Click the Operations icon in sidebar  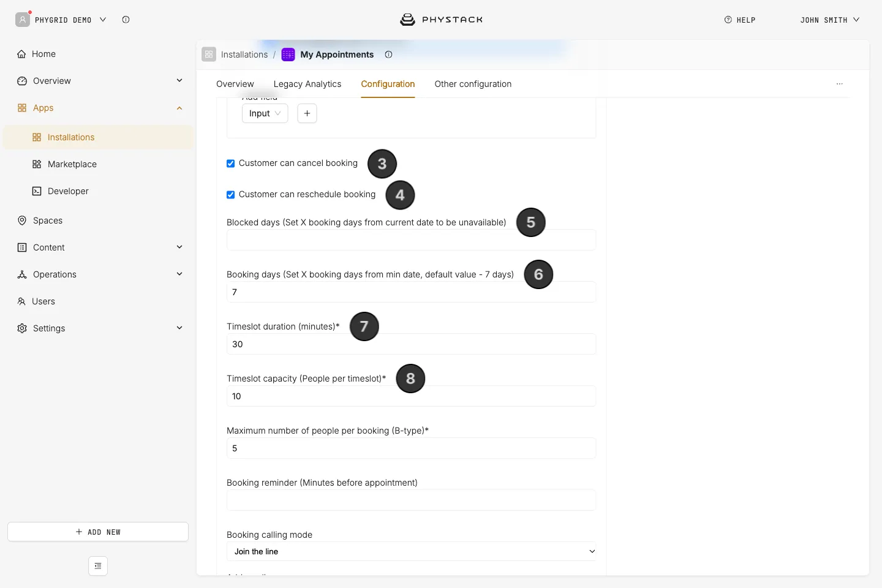(x=22, y=274)
